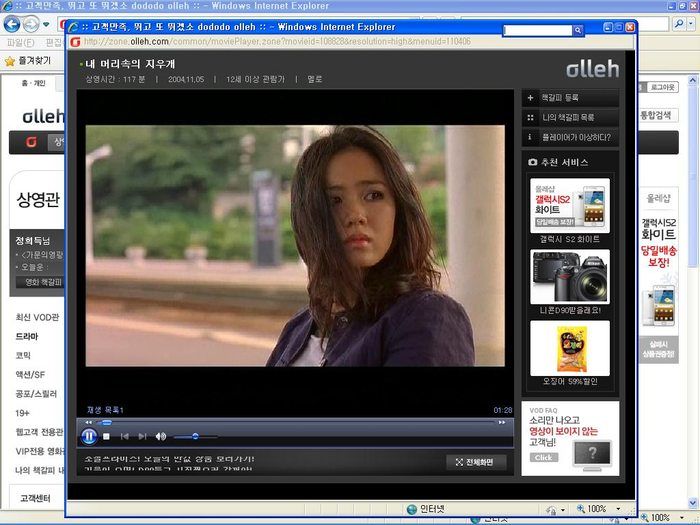Screen dimensions: 700x525
Task: Click the 인터넷 zone globe icon in popup status bar
Action: click(x=411, y=509)
